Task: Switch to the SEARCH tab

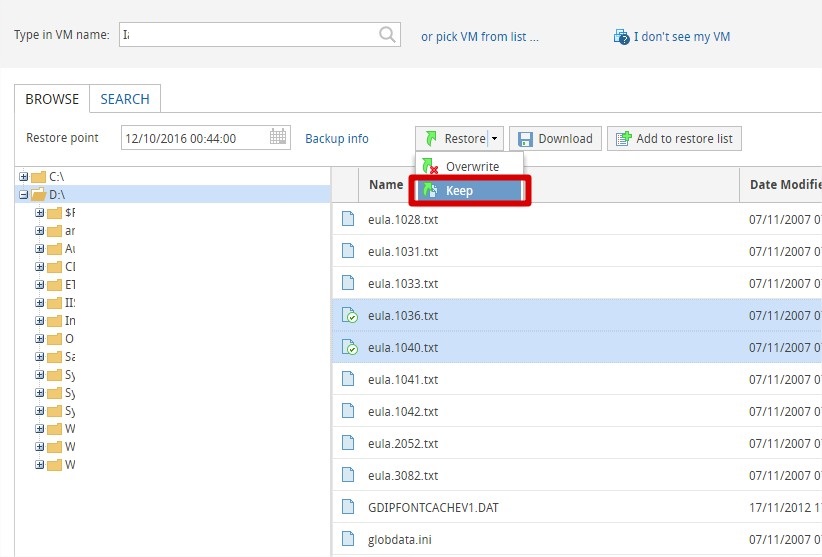Action: 125,99
